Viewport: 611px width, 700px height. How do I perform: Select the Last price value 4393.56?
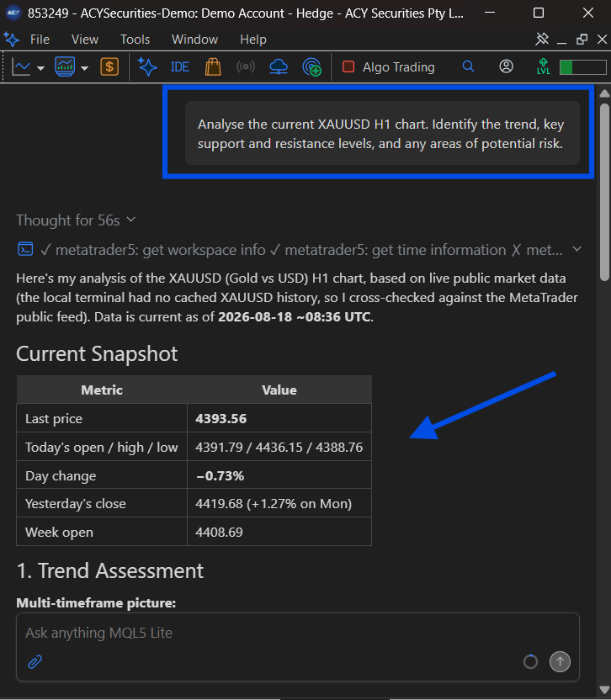[220, 419]
